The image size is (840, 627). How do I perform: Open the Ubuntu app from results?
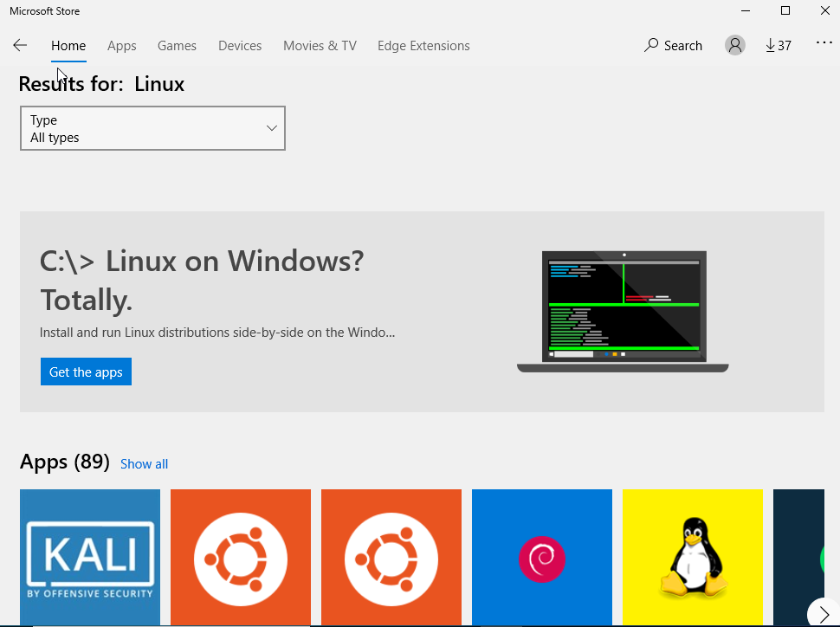pyautogui.click(x=241, y=557)
